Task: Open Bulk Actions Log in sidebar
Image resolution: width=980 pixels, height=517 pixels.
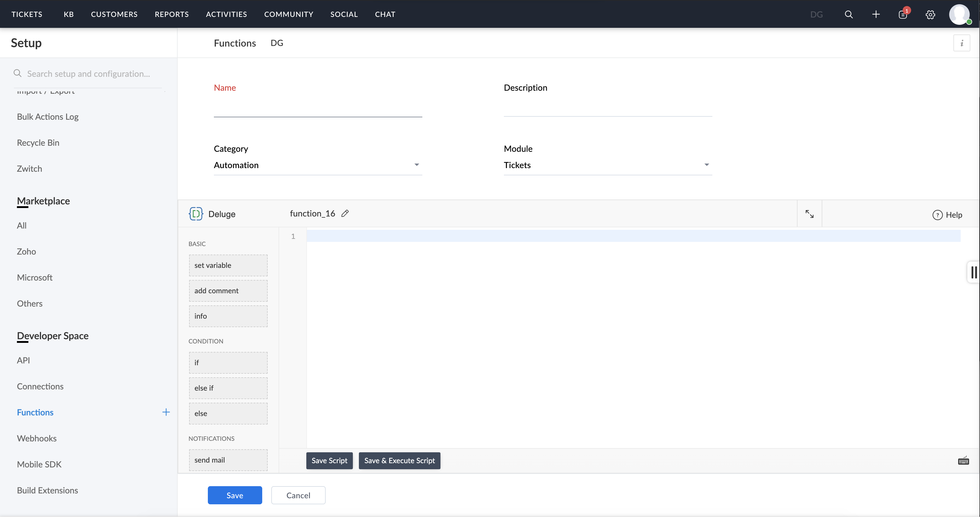Action: 47,116
